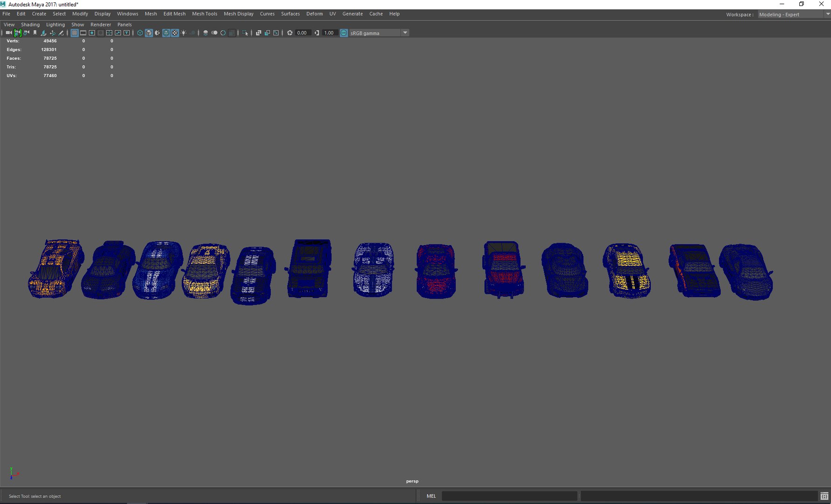831x504 pixels.
Task: Open the panel Shading menu
Action: pos(30,25)
